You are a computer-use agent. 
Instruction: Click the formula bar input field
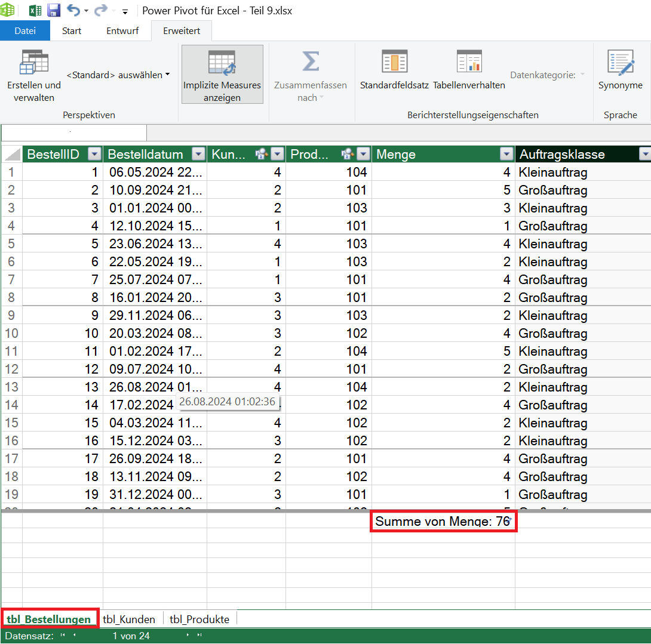[x=74, y=133]
